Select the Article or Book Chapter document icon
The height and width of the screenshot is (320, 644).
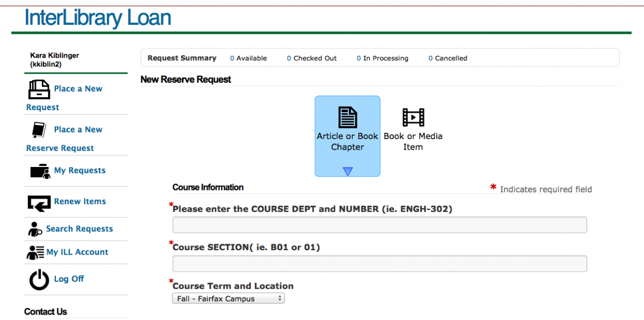347,117
